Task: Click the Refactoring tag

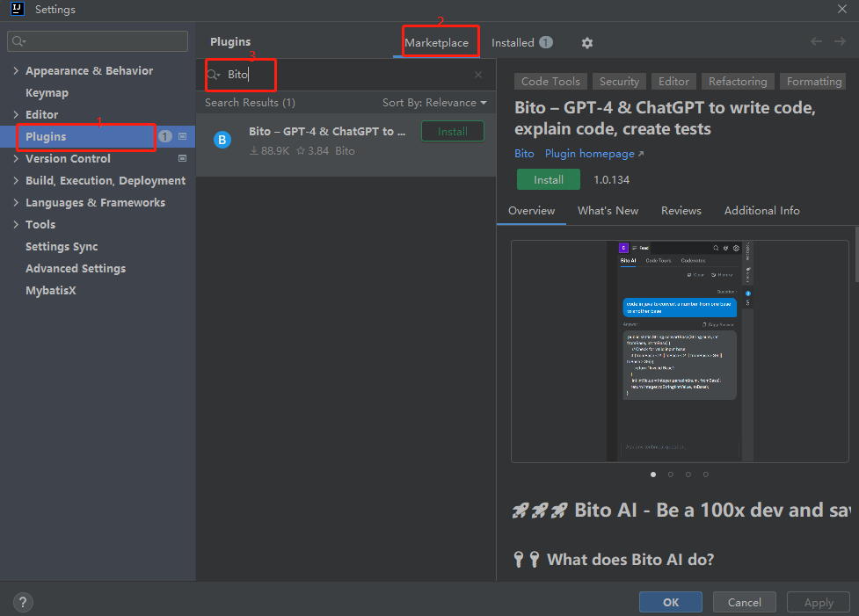Action: 738,82
